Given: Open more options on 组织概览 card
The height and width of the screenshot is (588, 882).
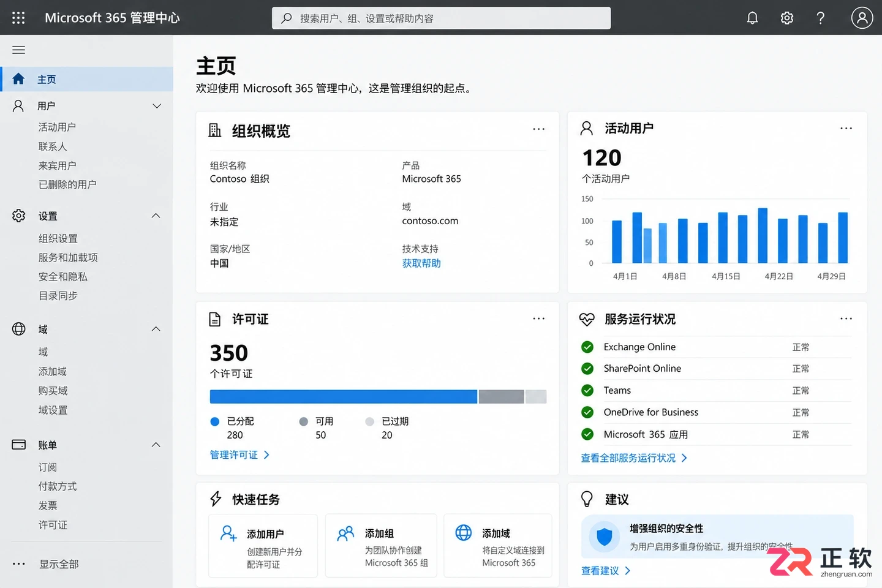Looking at the screenshot, I should [538, 129].
